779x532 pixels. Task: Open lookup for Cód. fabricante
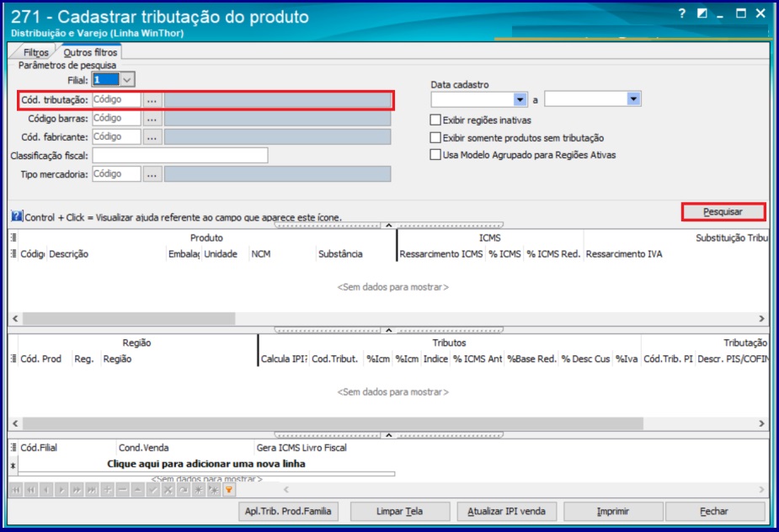tap(152, 136)
